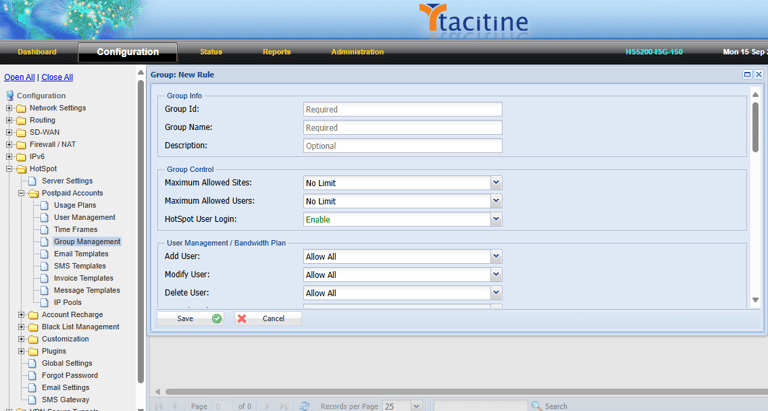Click the Close All link
Image resolution: width=768 pixels, height=411 pixels.
pyautogui.click(x=57, y=77)
